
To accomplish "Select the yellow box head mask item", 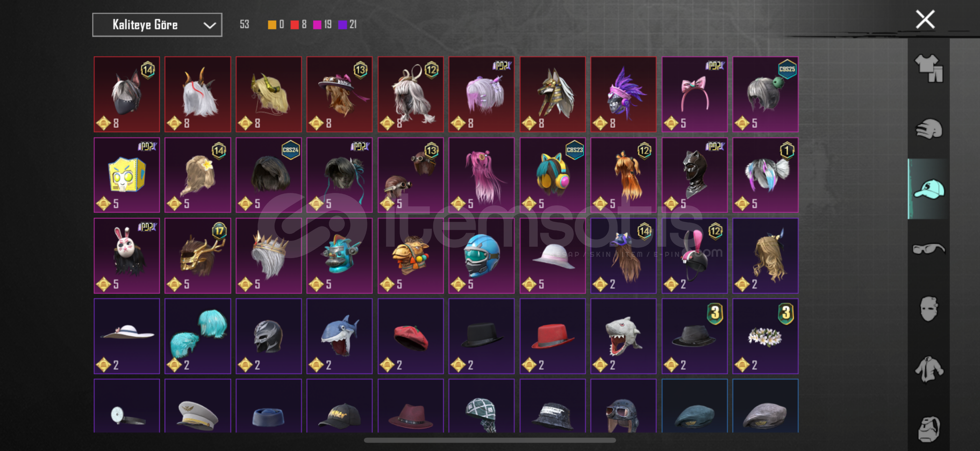I will pos(127,175).
